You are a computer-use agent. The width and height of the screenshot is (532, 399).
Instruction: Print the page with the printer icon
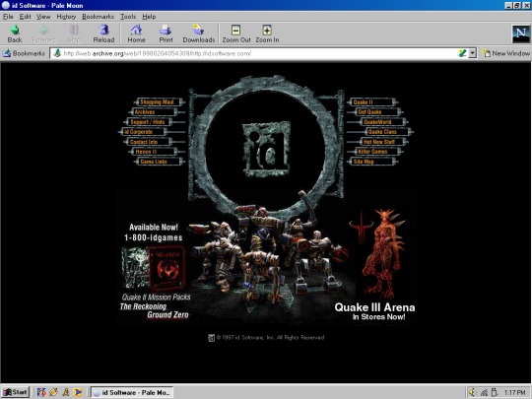[166, 33]
